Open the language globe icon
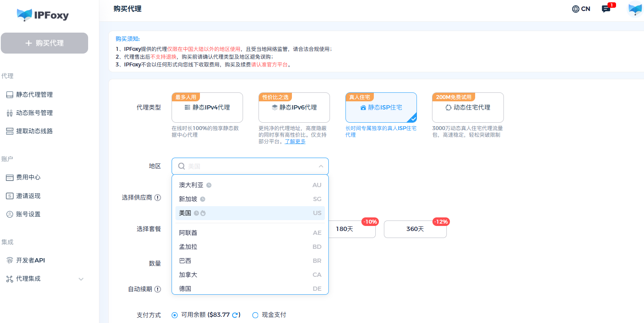The image size is (644, 323). point(576,9)
